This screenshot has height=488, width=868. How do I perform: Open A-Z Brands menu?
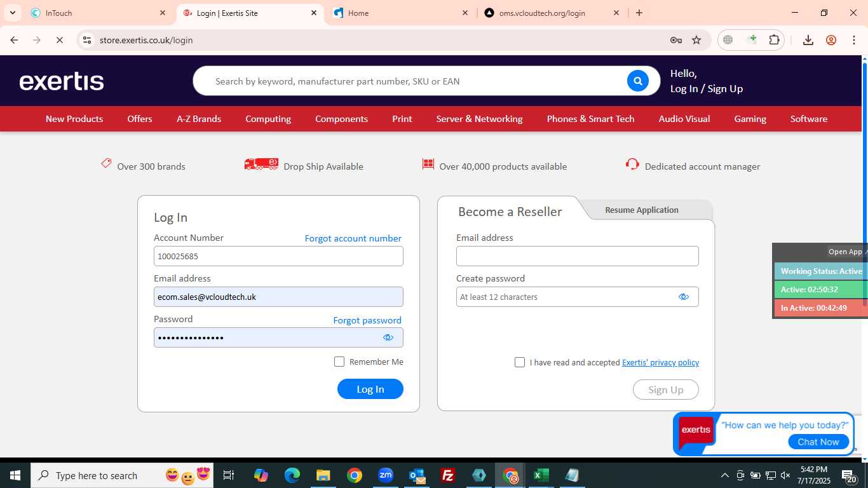coord(199,119)
